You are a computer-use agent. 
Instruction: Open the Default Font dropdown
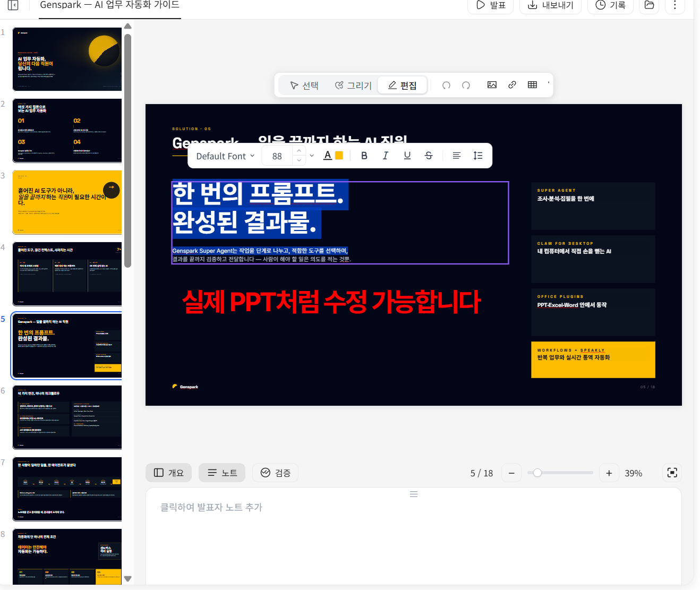[x=225, y=156]
